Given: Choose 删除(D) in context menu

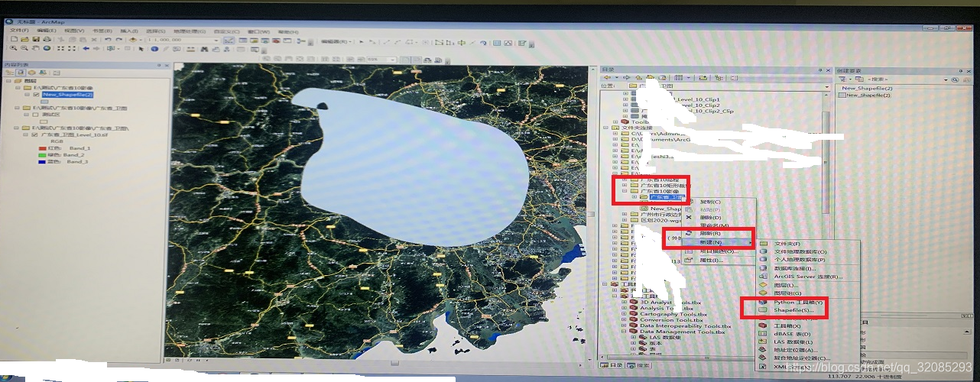Looking at the screenshot, I should click(x=710, y=218).
